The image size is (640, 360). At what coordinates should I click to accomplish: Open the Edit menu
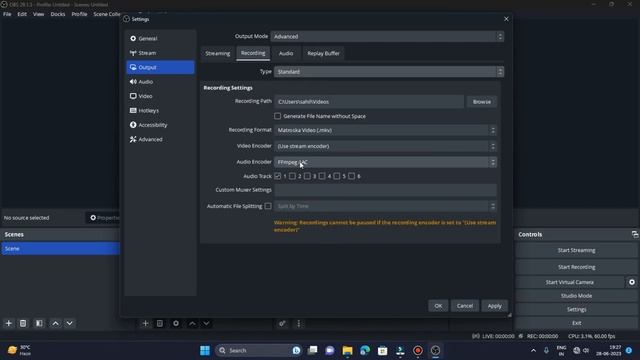(x=22, y=14)
